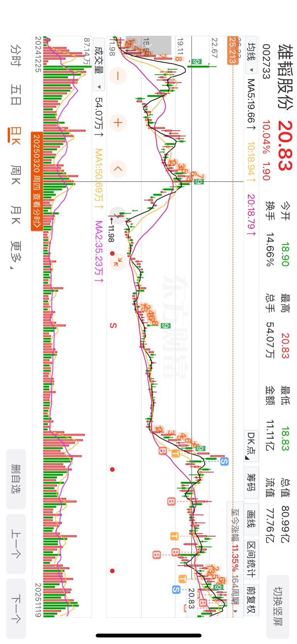Image resolution: width=297 pixels, height=644 pixels.
Task: Tap the gray chevron handle over the chart start
Action: click(148, 45)
